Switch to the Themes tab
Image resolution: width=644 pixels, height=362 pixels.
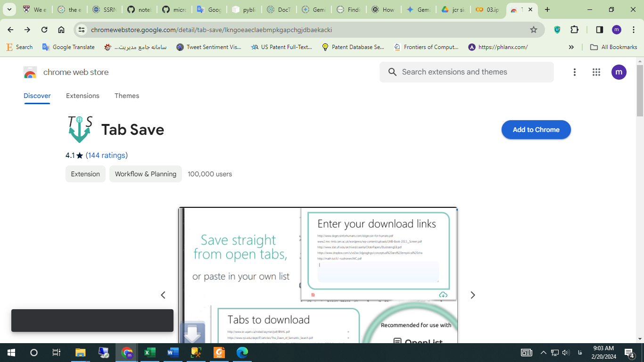pyautogui.click(x=127, y=96)
